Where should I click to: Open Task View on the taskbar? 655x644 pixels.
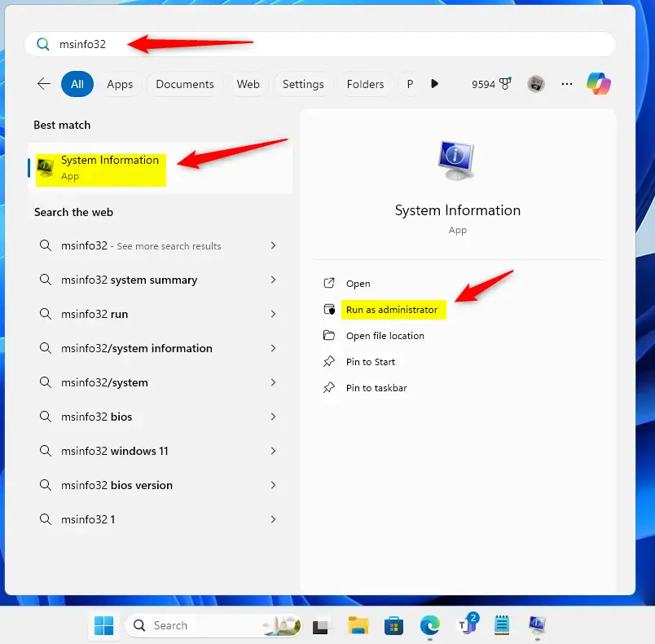tap(320, 625)
